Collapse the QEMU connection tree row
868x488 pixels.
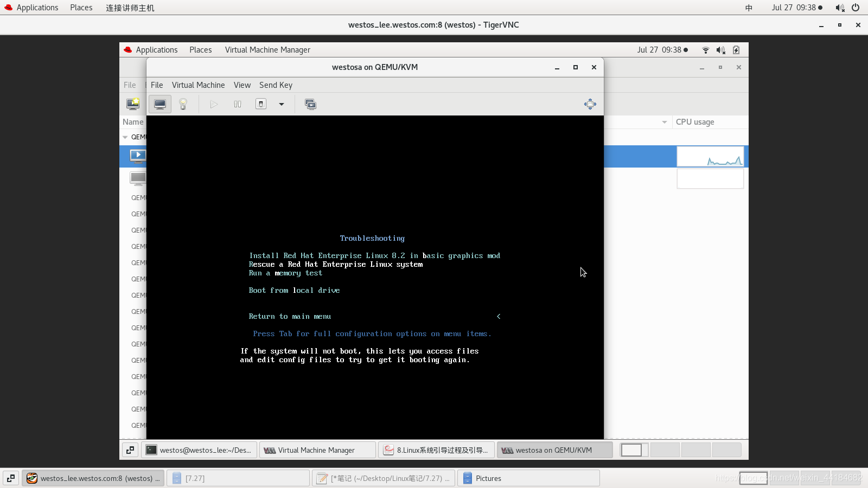pos(125,137)
